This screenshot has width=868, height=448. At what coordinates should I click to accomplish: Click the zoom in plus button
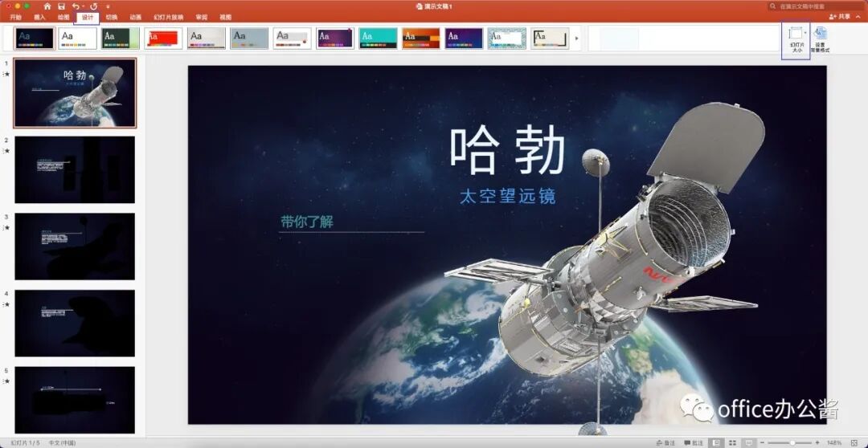click(817, 443)
